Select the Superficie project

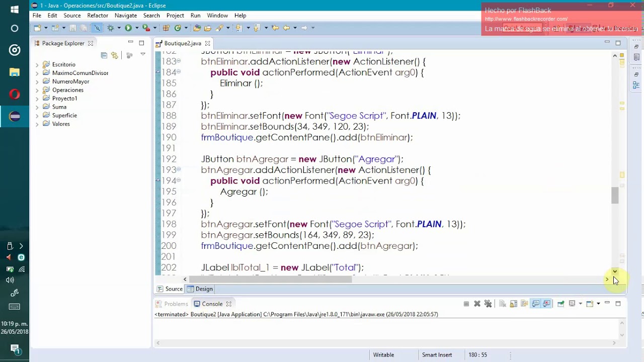click(x=64, y=116)
